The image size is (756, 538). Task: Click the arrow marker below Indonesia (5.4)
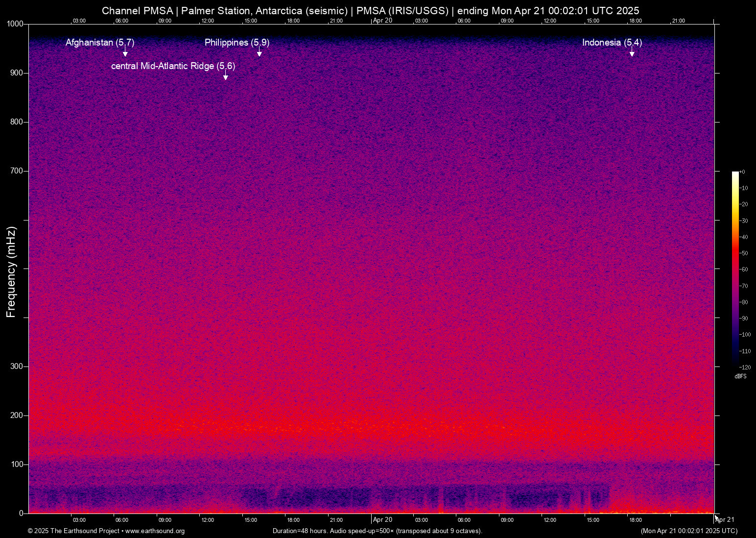pyautogui.click(x=632, y=53)
